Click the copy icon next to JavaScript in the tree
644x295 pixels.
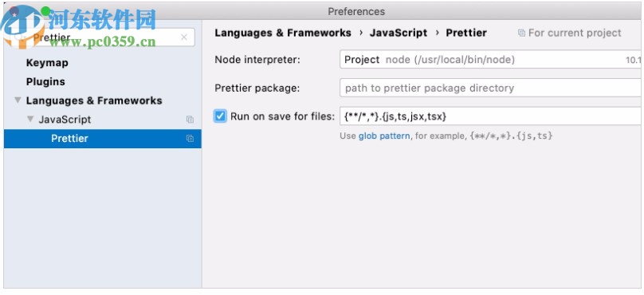(190, 120)
